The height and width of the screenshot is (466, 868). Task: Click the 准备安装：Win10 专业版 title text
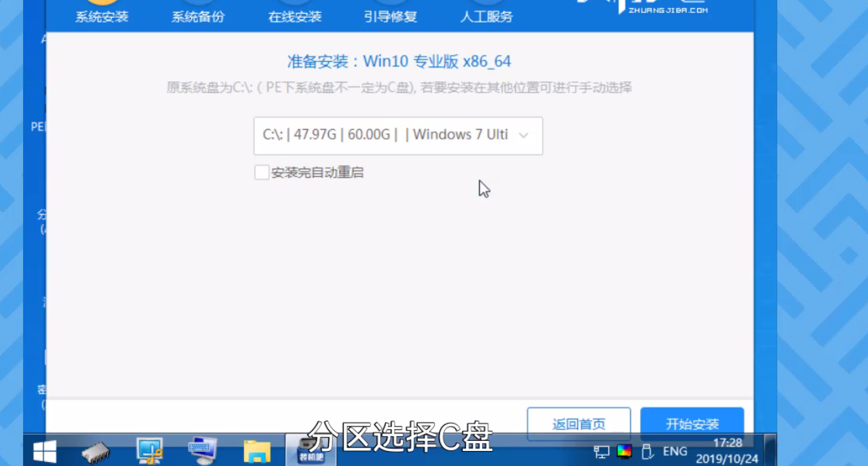tap(399, 62)
